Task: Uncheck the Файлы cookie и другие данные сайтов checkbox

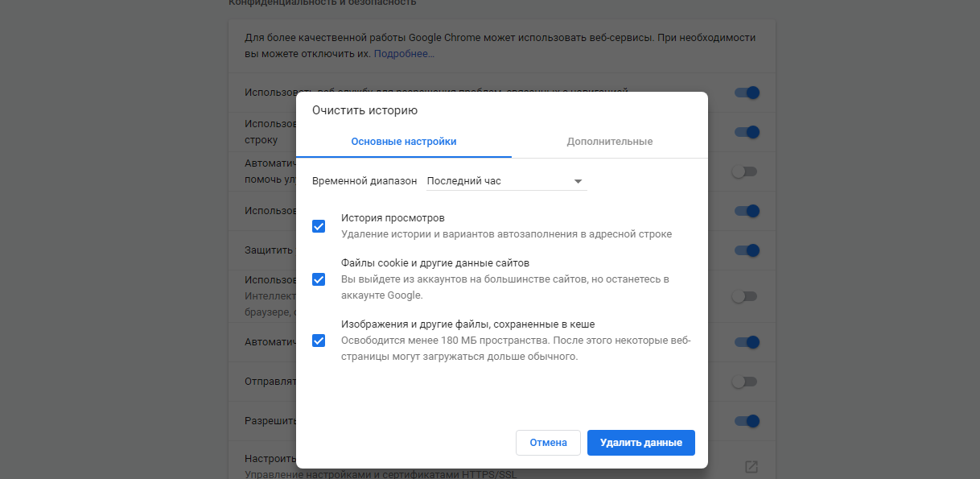Action: point(319,279)
